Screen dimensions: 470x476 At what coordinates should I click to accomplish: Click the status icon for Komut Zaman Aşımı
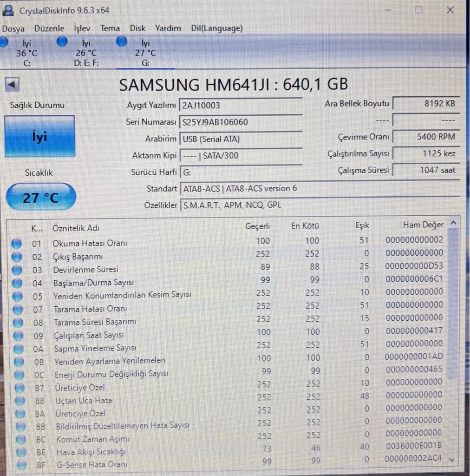tap(20, 439)
